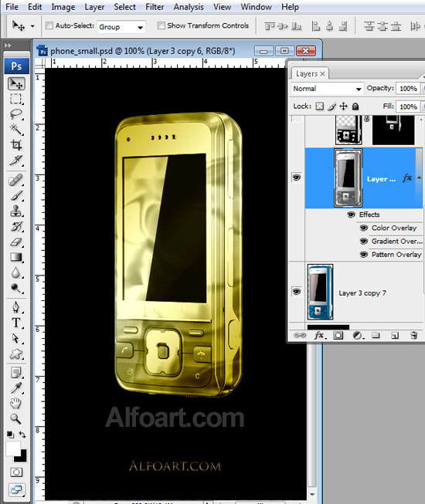Change the screen mode button
The image size is (425, 504).
pos(16,489)
